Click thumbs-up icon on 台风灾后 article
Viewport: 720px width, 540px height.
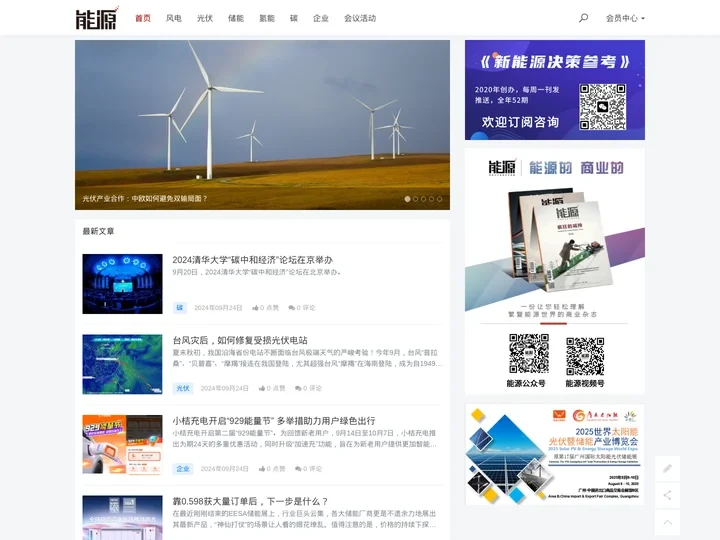click(x=262, y=388)
